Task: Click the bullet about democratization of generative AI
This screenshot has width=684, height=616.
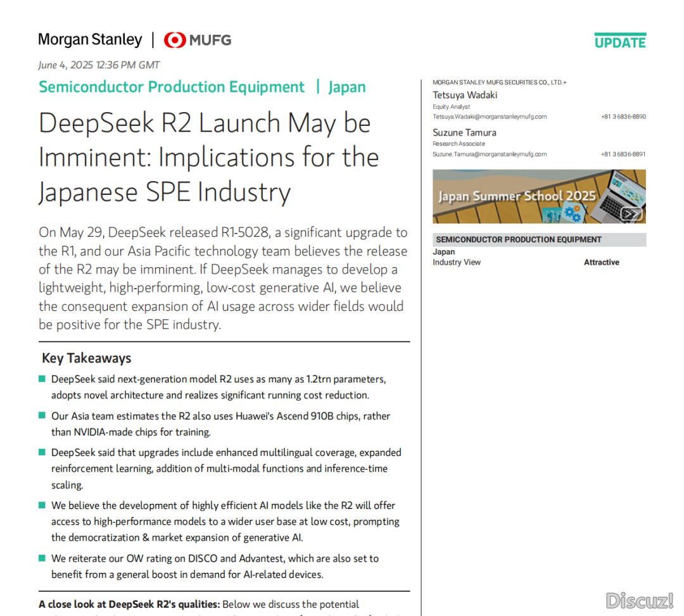Action: click(x=225, y=522)
